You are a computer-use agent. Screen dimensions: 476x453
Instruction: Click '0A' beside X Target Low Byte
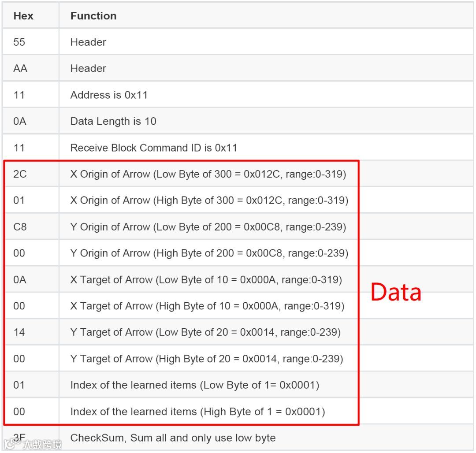coord(20,279)
